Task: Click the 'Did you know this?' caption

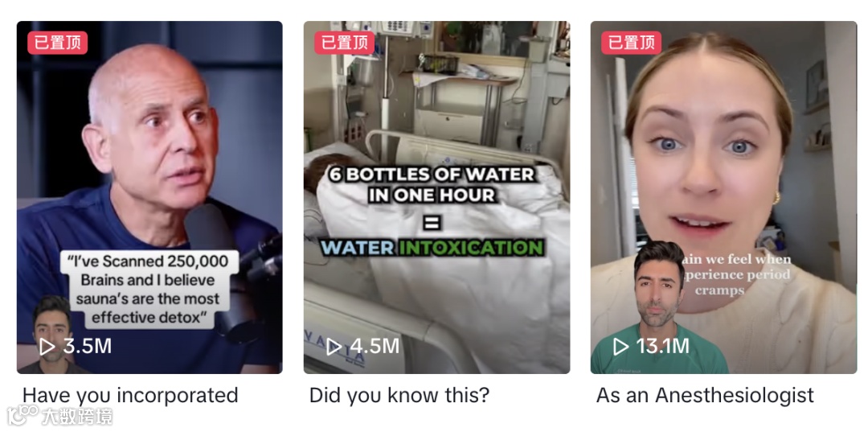Action: click(399, 396)
